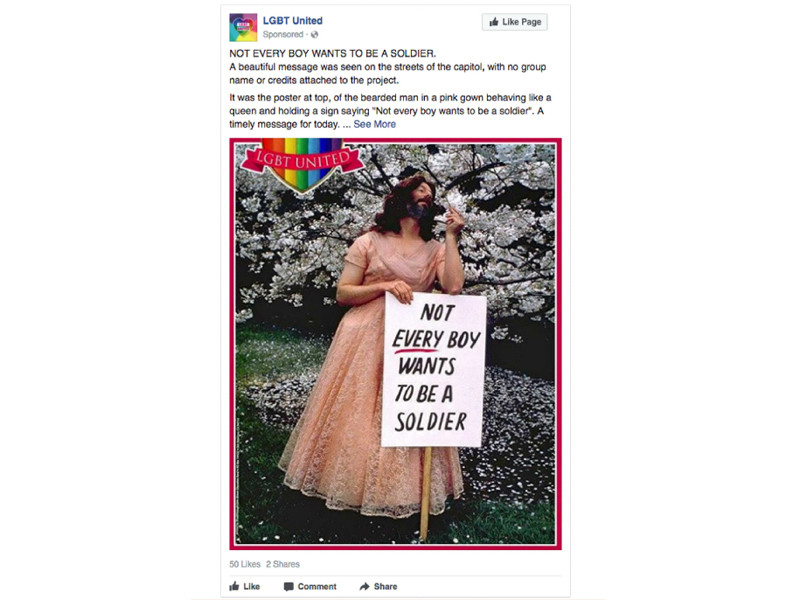This screenshot has height=600, width=800.
Task: Open the poster image of the pink gown
Action: pos(395,344)
